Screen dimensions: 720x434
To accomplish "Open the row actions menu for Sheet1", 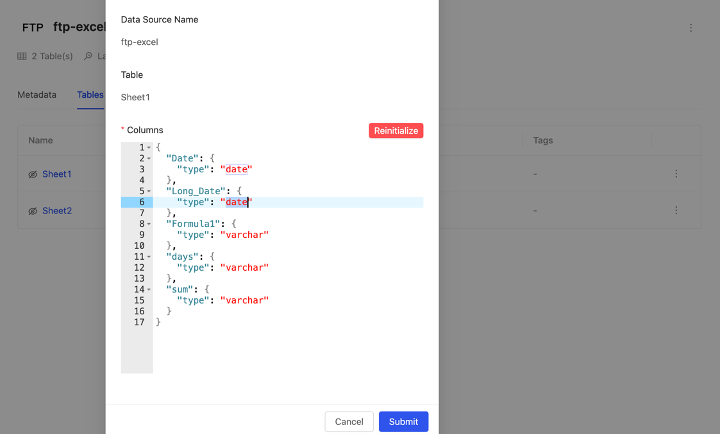I will (x=676, y=174).
